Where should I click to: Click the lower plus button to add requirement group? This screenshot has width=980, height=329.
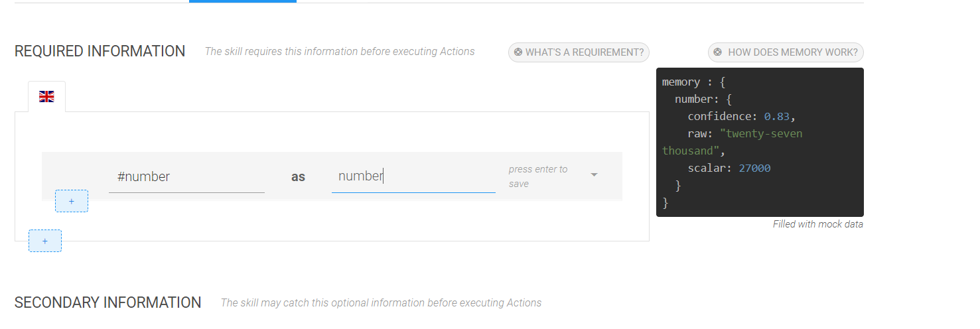point(45,241)
